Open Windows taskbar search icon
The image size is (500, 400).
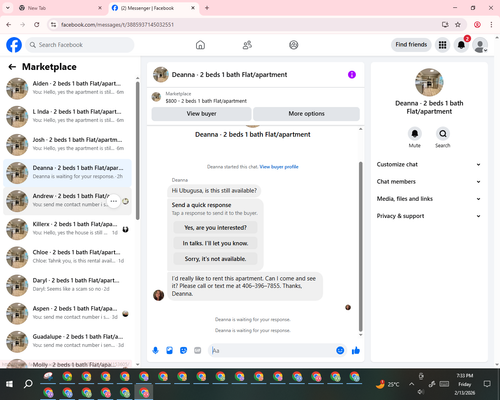(28, 384)
